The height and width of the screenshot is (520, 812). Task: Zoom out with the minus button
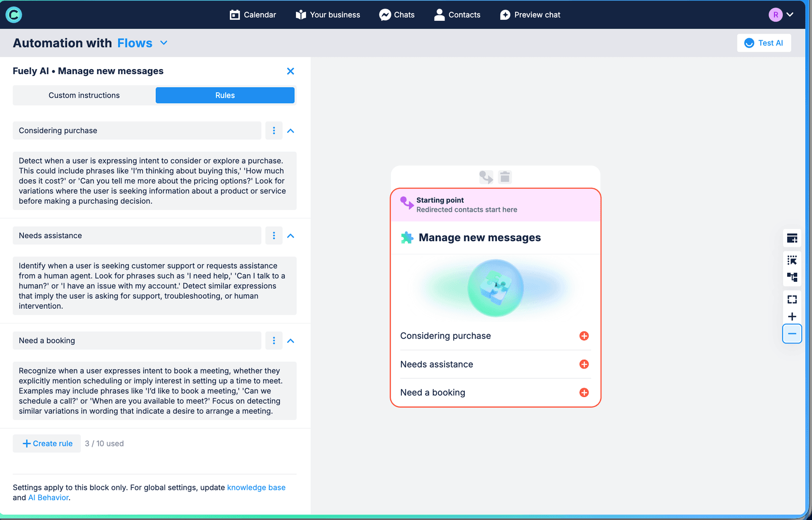[792, 334]
